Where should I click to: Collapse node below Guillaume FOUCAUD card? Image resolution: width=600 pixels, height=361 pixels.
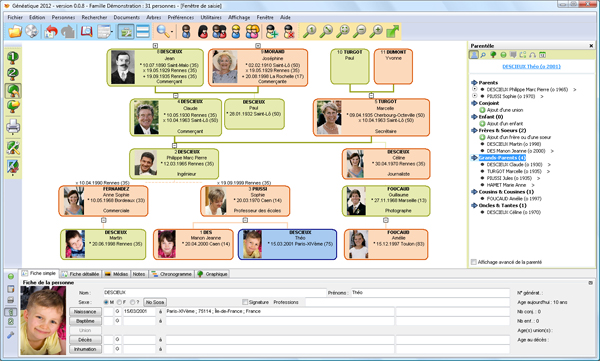(386, 220)
